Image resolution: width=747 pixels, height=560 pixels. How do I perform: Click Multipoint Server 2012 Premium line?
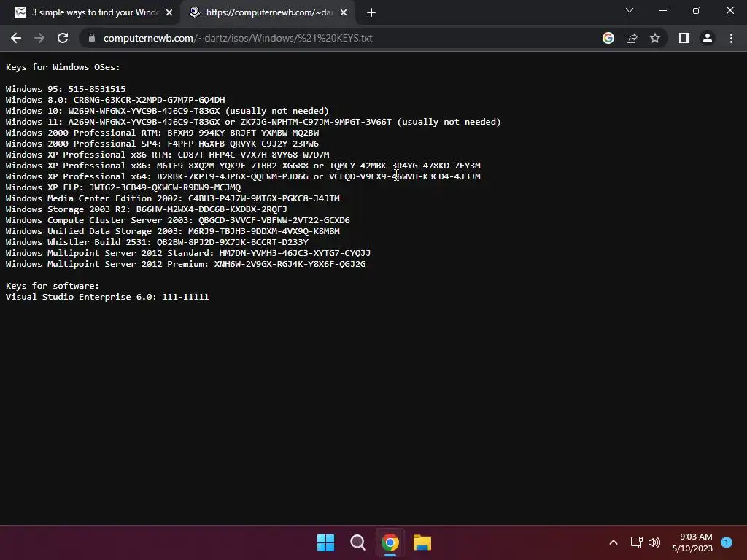coord(186,264)
